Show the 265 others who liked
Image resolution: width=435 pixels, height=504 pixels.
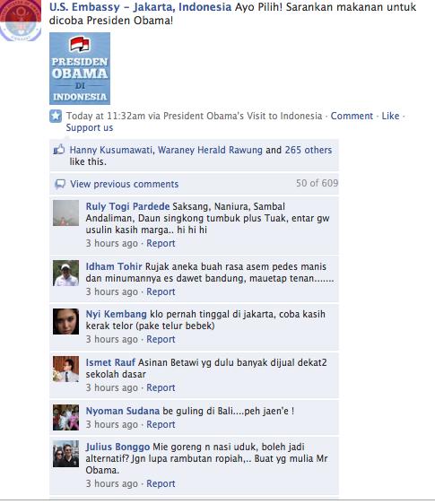coord(308,150)
